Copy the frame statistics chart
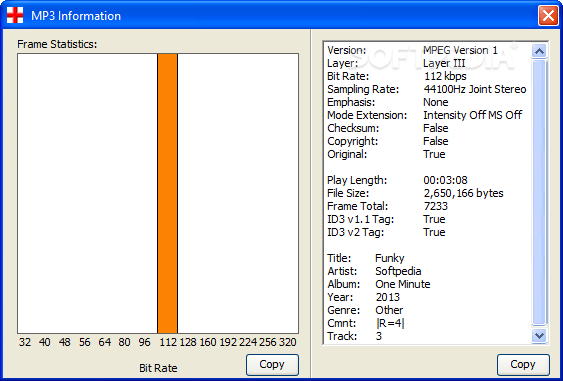This screenshot has width=563, height=381. [x=272, y=364]
